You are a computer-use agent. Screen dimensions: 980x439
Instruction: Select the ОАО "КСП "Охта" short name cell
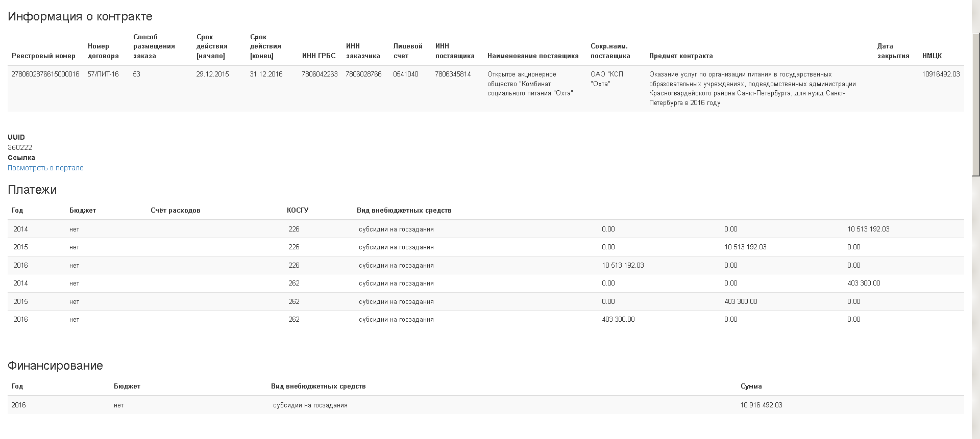pos(607,79)
